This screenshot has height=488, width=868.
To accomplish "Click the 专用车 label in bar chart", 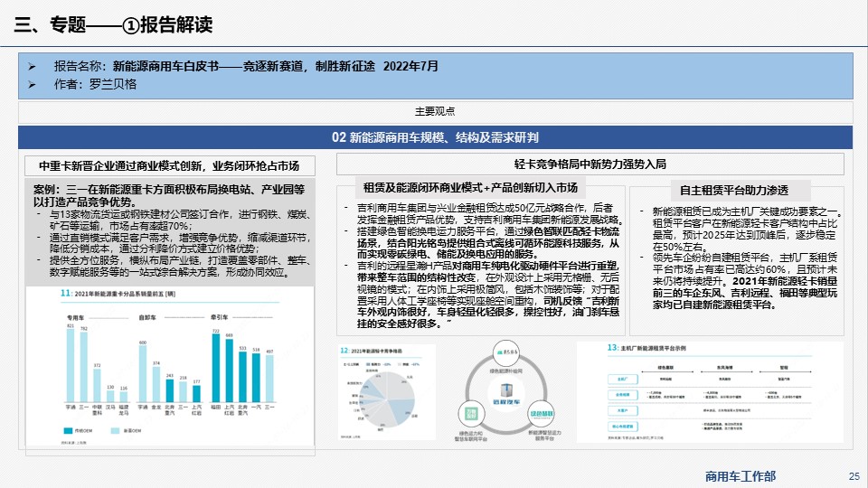I will (75, 317).
